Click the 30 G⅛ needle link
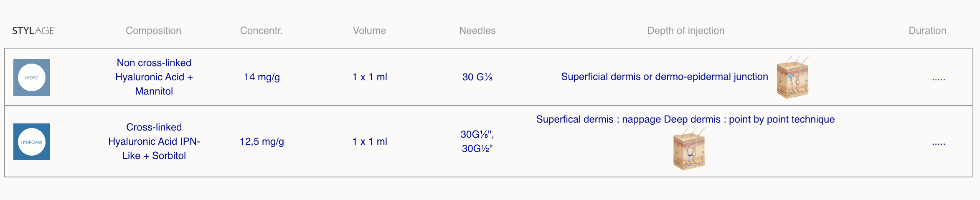The height and width of the screenshot is (200, 980). coord(477,77)
